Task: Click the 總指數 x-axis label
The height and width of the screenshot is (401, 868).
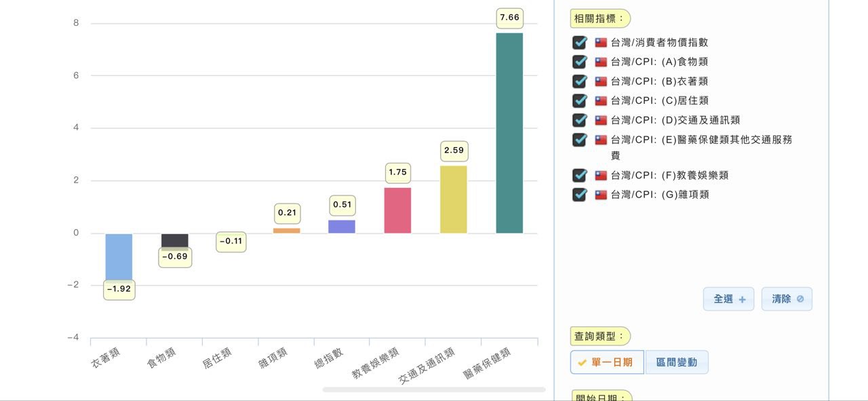Action: [x=329, y=358]
